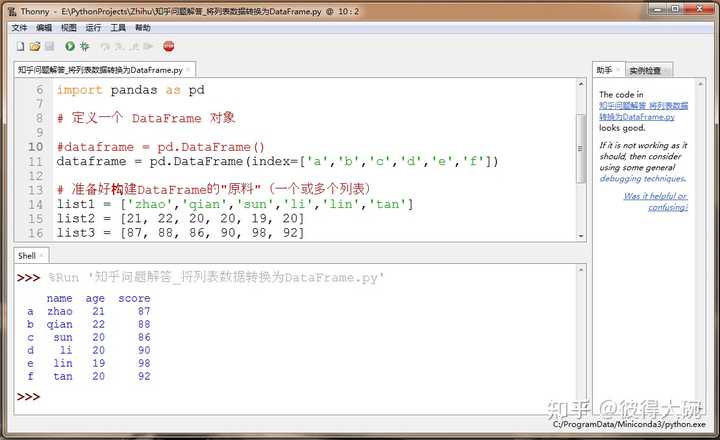Image resolution: width=720 pixels, height=440 pixels.
Task: Open the 编辑 menu
Action: click(44, 28)
